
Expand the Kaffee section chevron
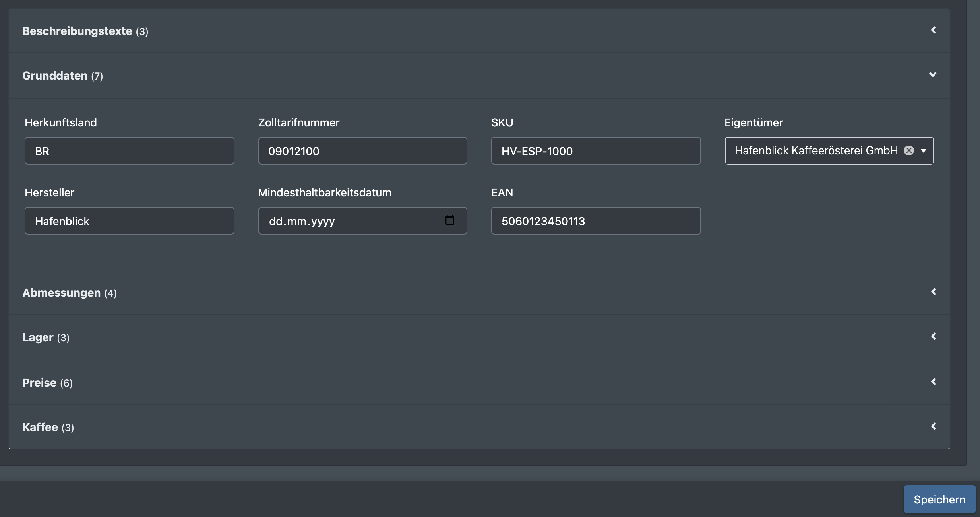[x=934, y=426]
